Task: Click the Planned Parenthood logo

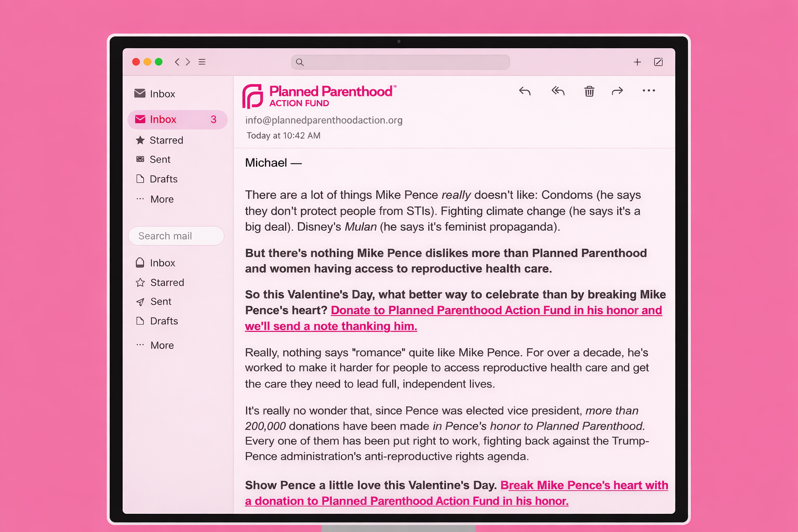Action: [320, 96]
